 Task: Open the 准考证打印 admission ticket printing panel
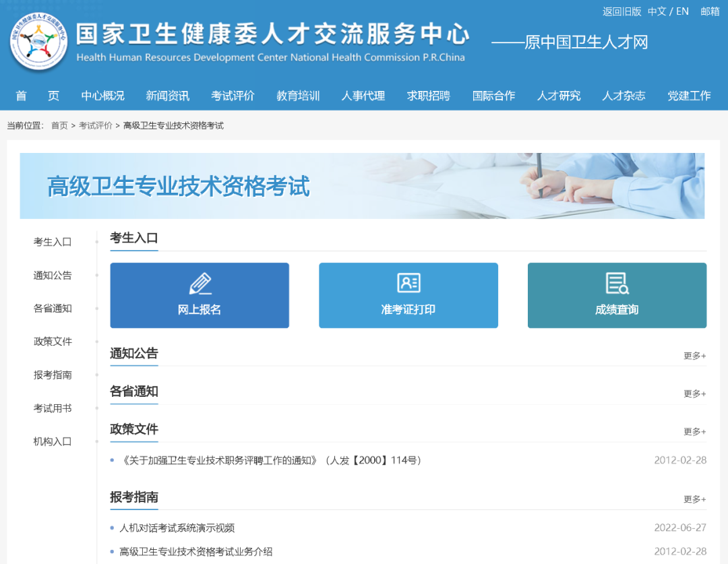408,295
